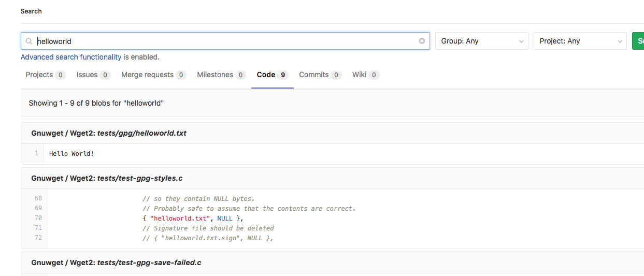Click "Probably safe to assume" comment line

point(249,209)
